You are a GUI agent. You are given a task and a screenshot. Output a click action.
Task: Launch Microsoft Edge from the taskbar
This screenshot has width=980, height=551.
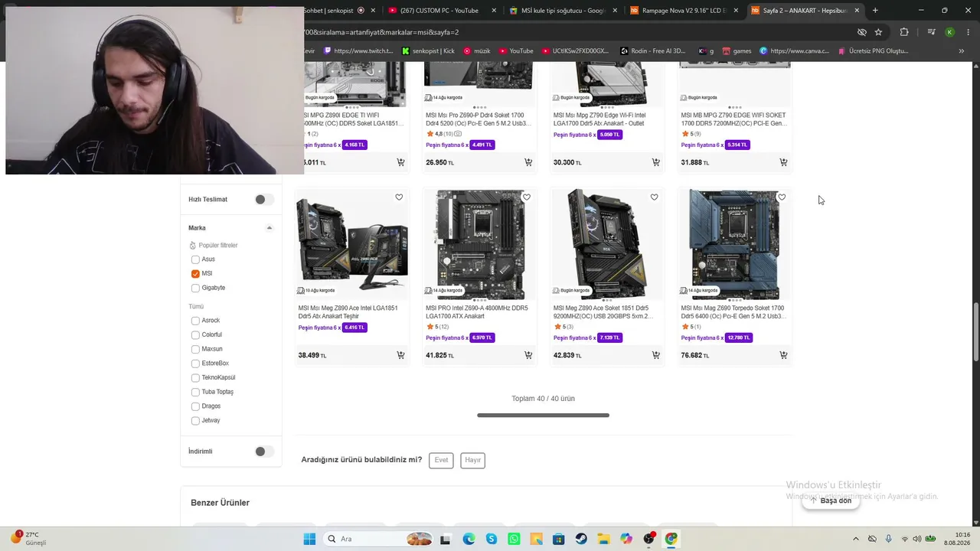(x=469, y=539)
